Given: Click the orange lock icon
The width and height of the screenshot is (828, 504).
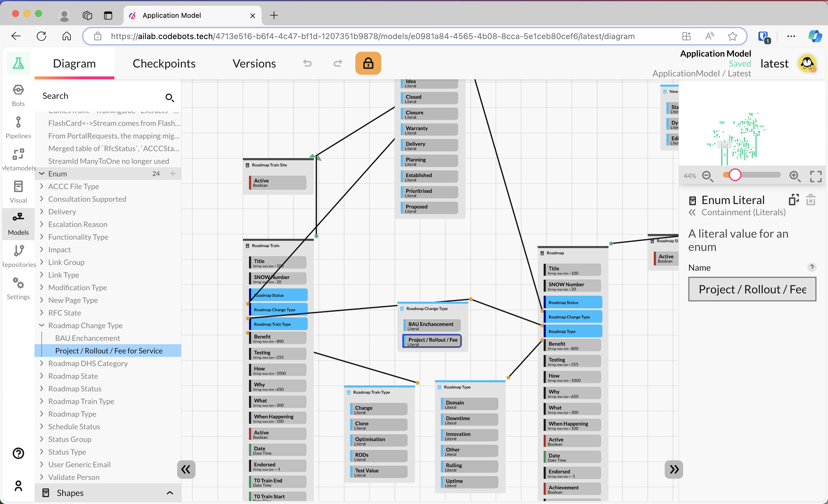Looking at the screenshot, I should pyautogui.click(x=368, y=63).
